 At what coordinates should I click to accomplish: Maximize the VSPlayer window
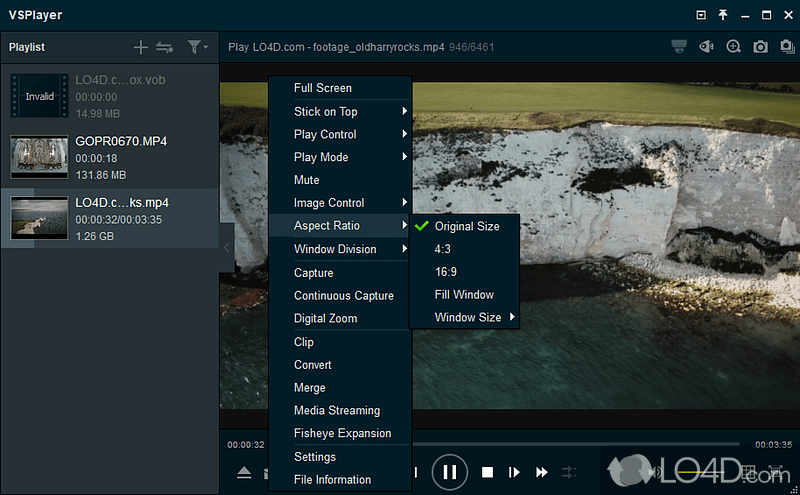[766, 15]
